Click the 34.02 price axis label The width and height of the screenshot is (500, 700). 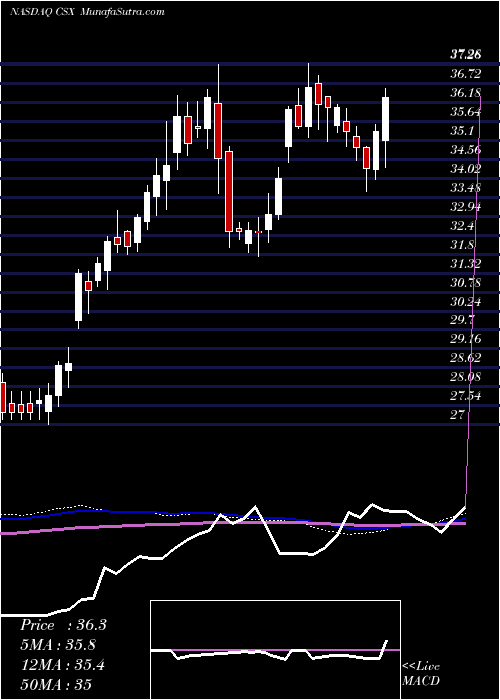pos(465,169)
